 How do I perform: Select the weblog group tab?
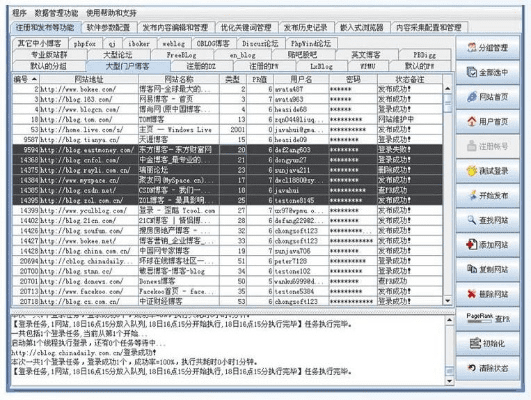click(174, 44)
